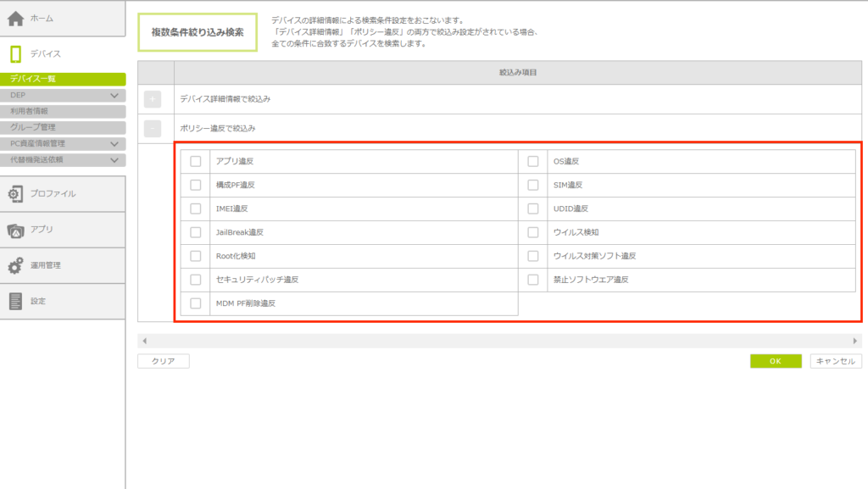This screenshot has width=868, height=489.
Task: Enable the OS違反 checkbox
Action: 533,161
